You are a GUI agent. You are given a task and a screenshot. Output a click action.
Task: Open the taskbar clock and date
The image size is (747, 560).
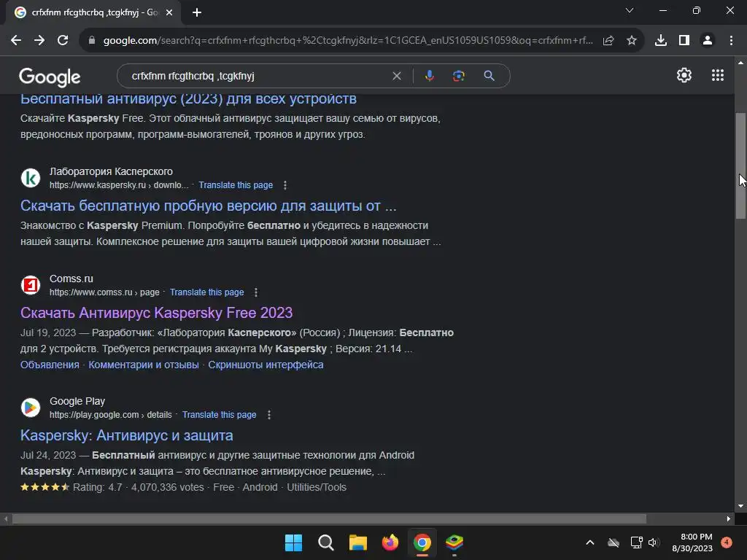(692, 542)
